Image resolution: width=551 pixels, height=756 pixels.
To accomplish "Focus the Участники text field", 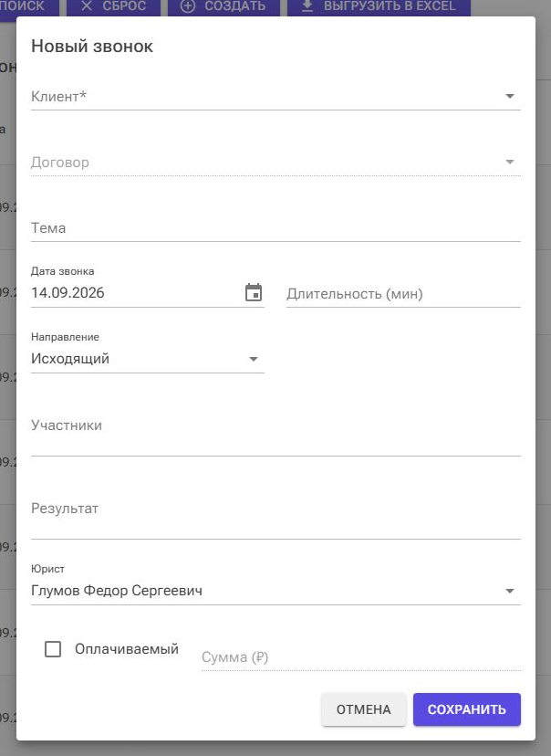I will click(275, 434).
